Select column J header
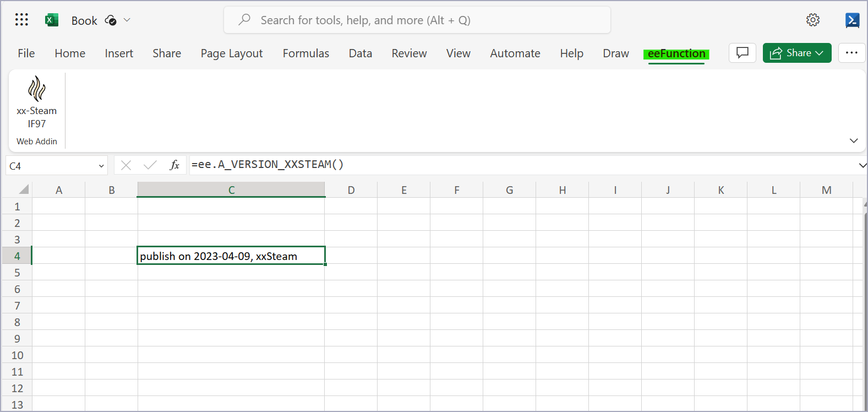The width and height of the screenshot is (868, 412). click(668, 190)
